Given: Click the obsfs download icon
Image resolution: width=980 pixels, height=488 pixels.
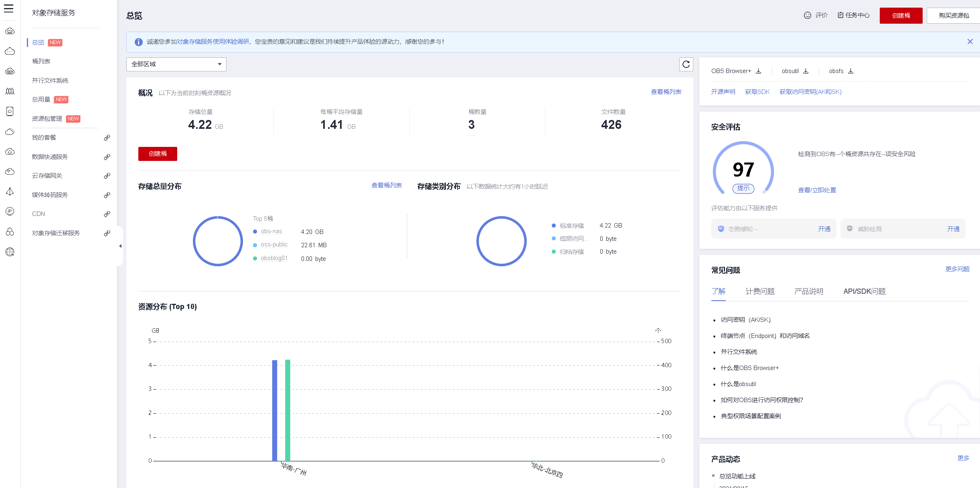Looking at the screenshot, I should click(851, 71).
